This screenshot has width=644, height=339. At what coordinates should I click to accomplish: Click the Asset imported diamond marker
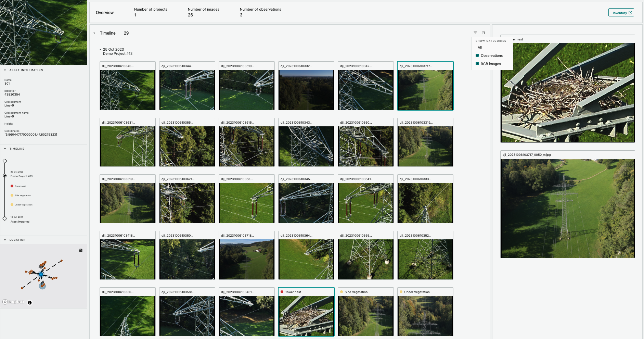click(x=5, y=218)
